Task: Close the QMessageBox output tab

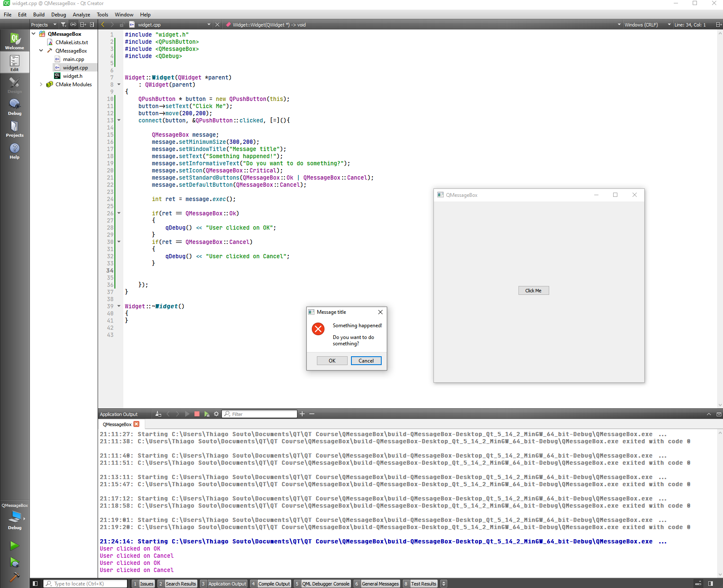Action: [x=136, y=424]
